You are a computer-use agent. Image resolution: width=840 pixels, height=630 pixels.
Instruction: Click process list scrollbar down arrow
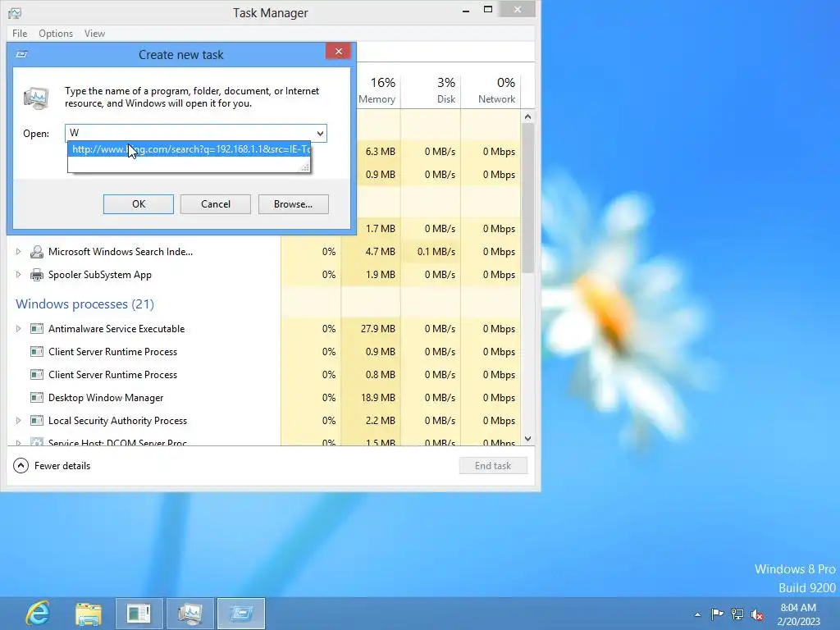527,439
